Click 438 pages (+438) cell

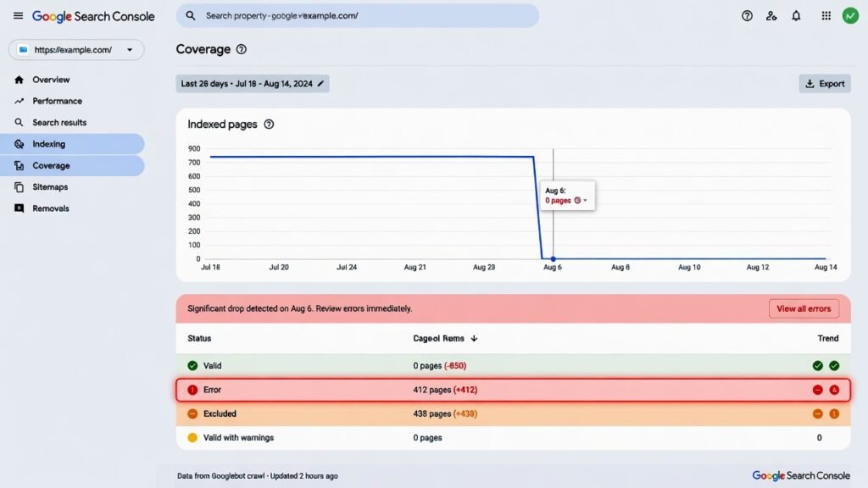coord(445,413)
